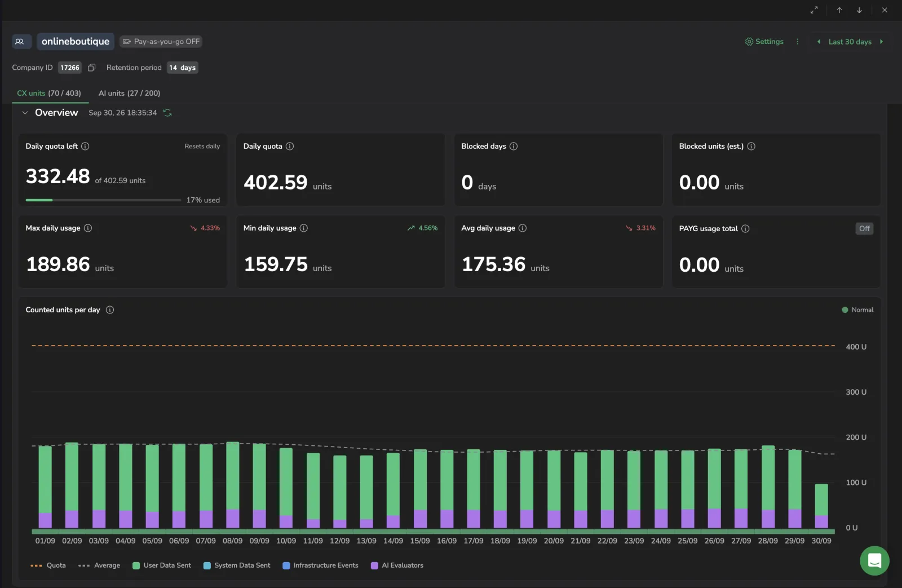
Task: Click the 14 days retention badge
Action: pyautogui.click(x=183, y=68)
